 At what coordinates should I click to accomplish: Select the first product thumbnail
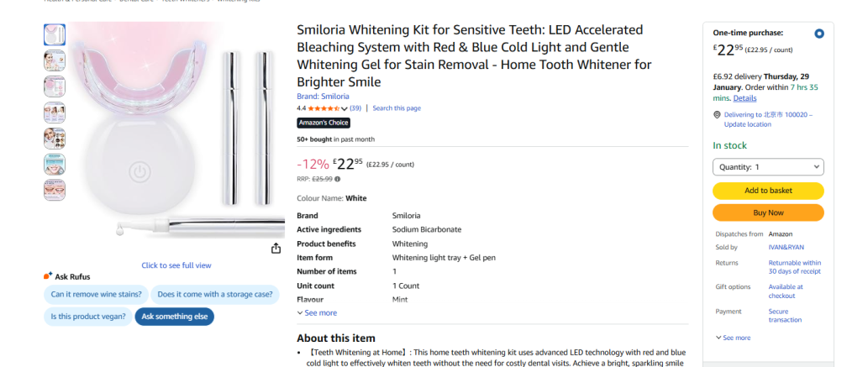[x=54, y=34]
